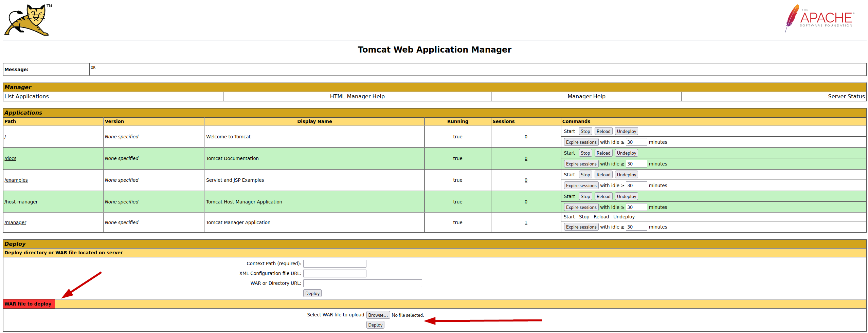Screen dimensions: 868x333
Task: Expire sessions for the root application
Action: tap(581, 142)
